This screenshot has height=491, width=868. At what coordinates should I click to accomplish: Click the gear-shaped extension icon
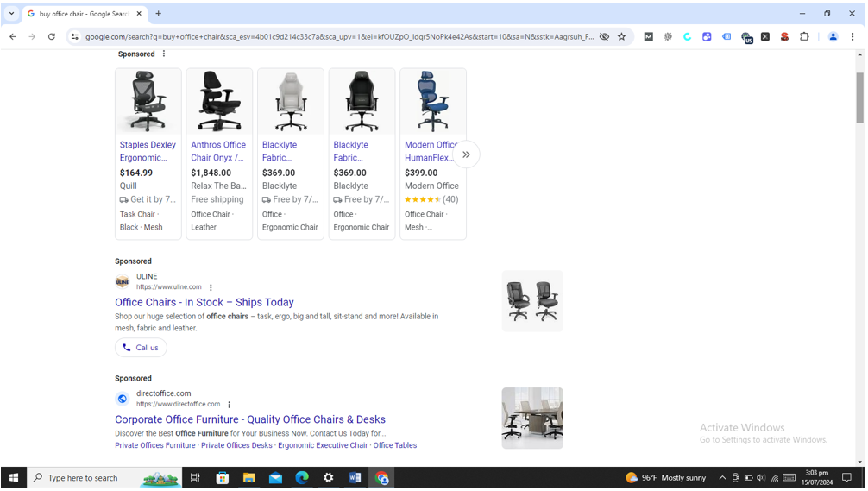(x=668, y=36)
